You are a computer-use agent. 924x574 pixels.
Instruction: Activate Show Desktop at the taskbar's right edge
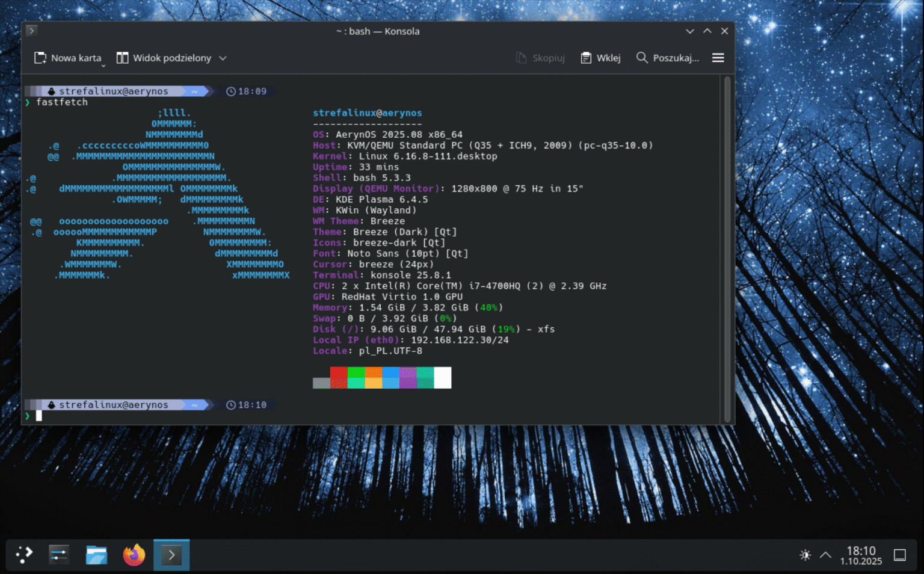pos(900,554)
